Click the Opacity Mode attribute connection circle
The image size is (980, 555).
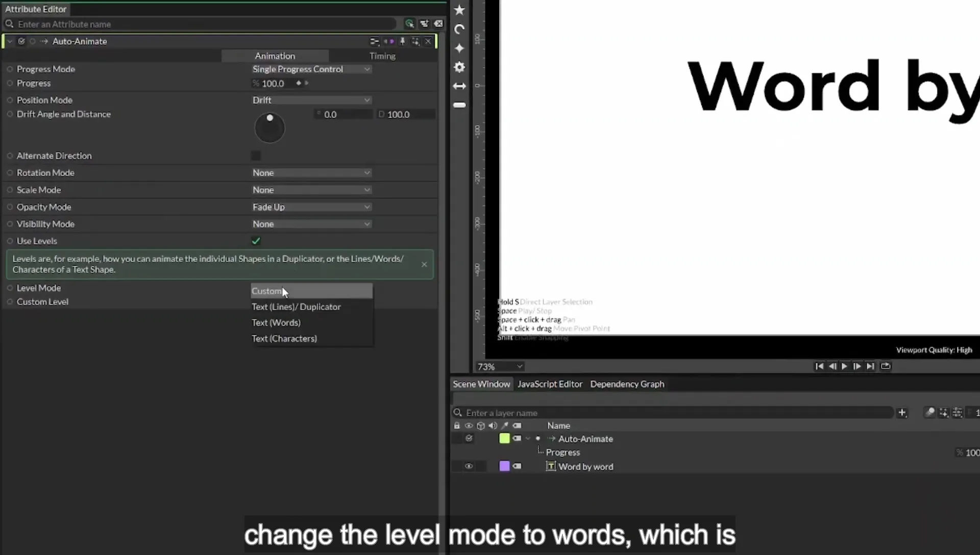click(x=10, y=207)
